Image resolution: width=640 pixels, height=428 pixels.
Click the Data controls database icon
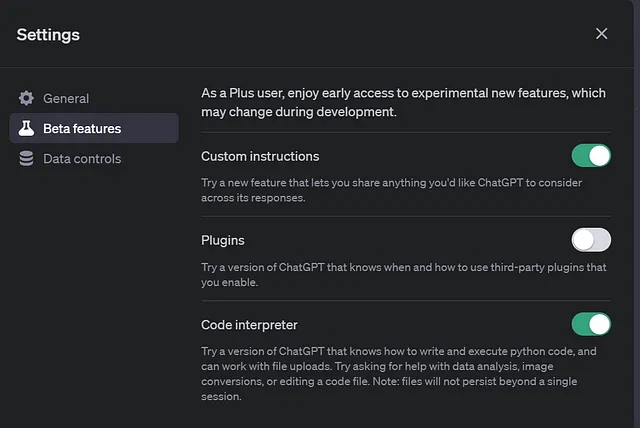[26, 159]
